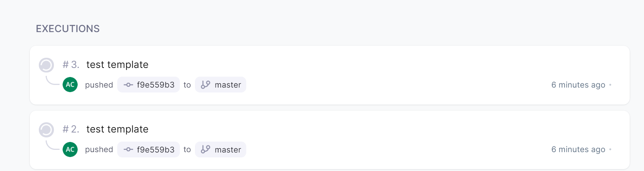This screenshot has width=644, height=171.
Task: Click the status circle icon of execution #2
Action: pos(46,129)
